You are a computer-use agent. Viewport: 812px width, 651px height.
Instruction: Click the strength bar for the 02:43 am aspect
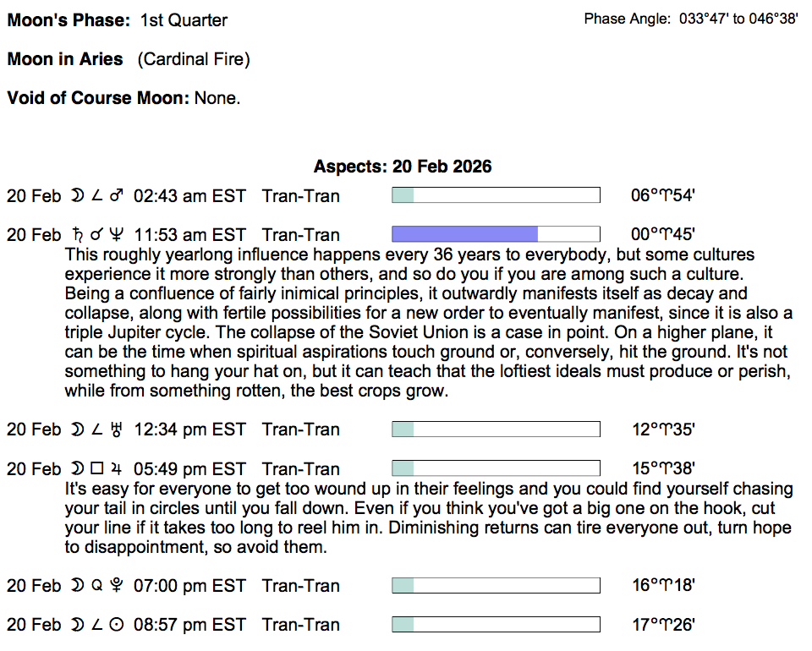[496, 196]
